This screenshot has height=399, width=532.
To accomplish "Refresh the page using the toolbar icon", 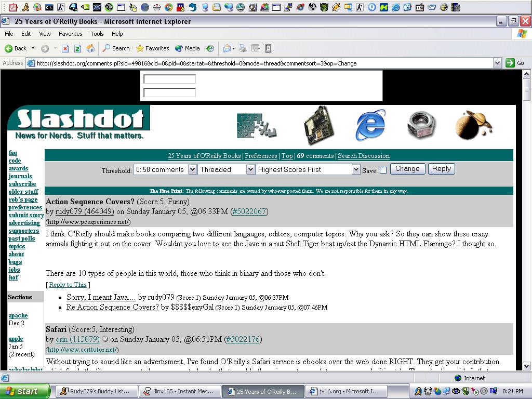I will pyautogui.click(x=77, y=48).
